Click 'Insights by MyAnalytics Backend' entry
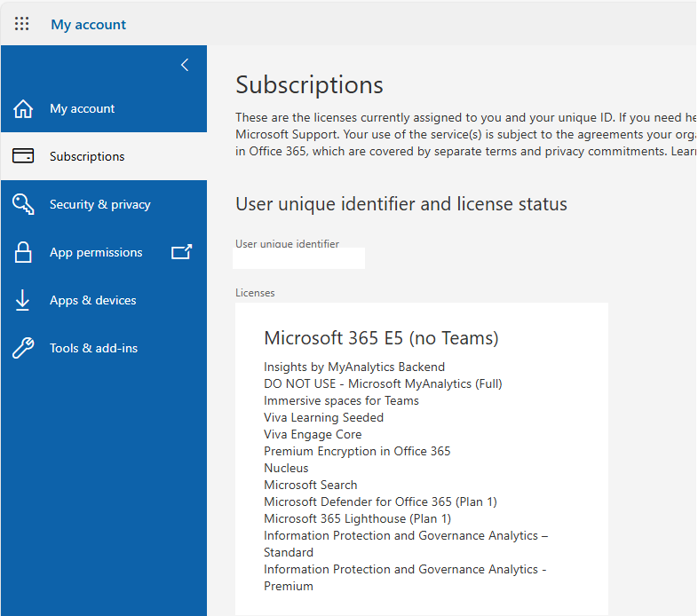This screenshot has width=698, height=616. (354, 367)
